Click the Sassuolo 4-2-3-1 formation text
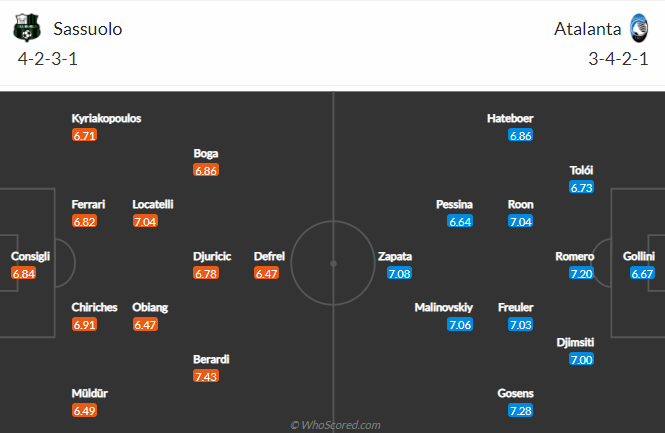This screenshot has width=665, height=433. pos(48,58)
